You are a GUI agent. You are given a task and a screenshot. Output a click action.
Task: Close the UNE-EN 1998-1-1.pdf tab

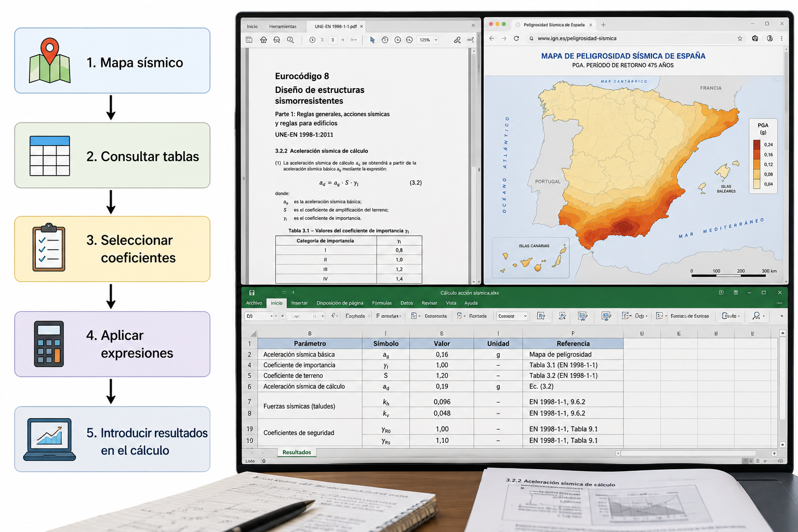[x=362, y=26]
